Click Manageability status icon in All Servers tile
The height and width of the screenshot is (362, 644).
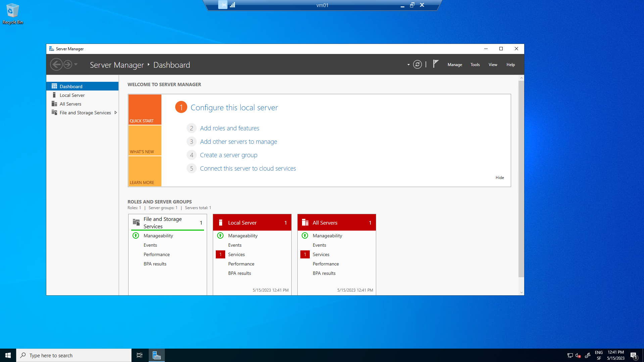(x=305, y=236)
